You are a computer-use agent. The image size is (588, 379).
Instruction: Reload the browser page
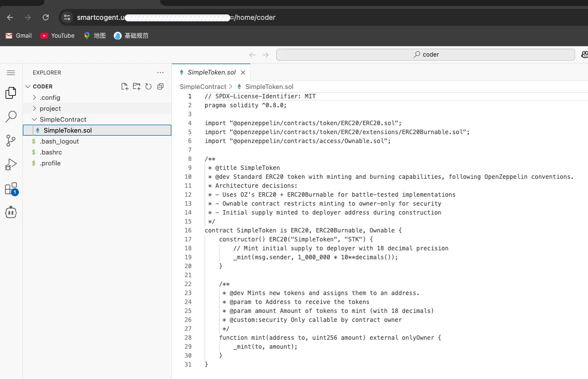coord(46,18)
